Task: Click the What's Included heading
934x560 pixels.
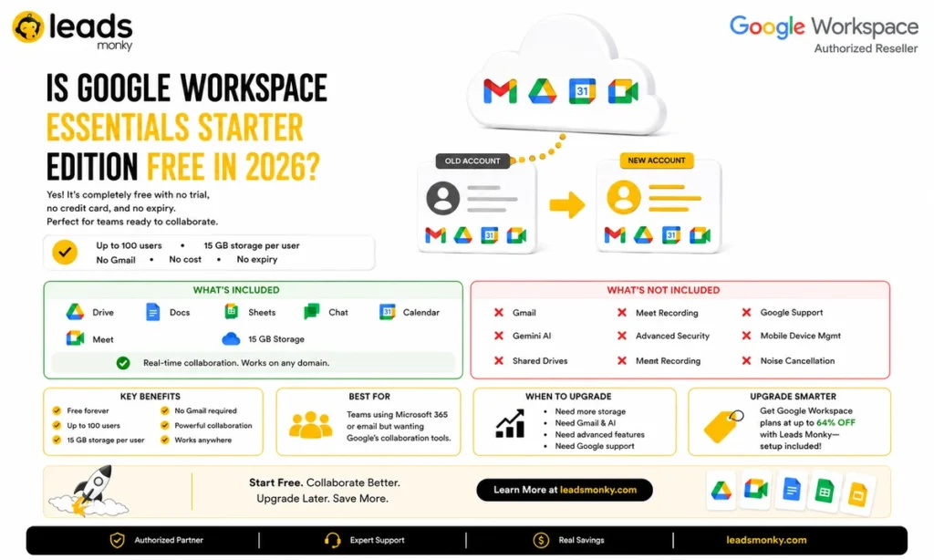Action: coord(236,290)
